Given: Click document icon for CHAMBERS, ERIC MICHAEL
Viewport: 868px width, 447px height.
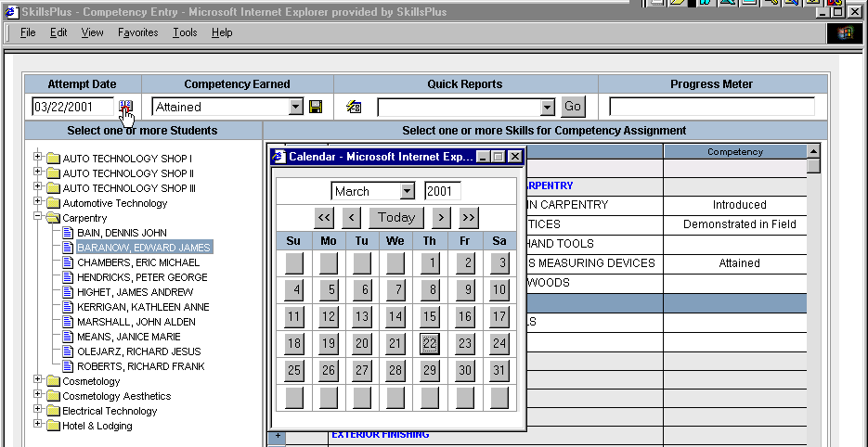Looking at the screenshot, I should (68, 262).
